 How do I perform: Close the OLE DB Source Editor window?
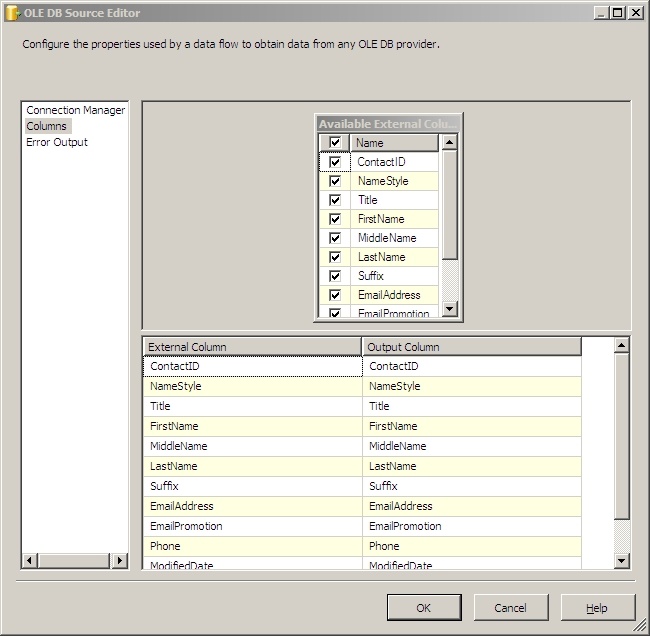(x=635, y=13)
